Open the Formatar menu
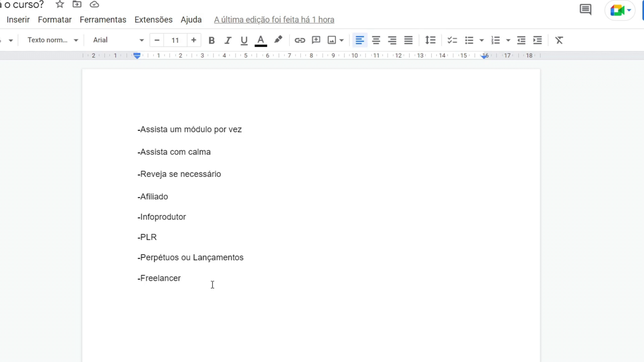Screen dimensions: 644x362 (x=55, y=20)
